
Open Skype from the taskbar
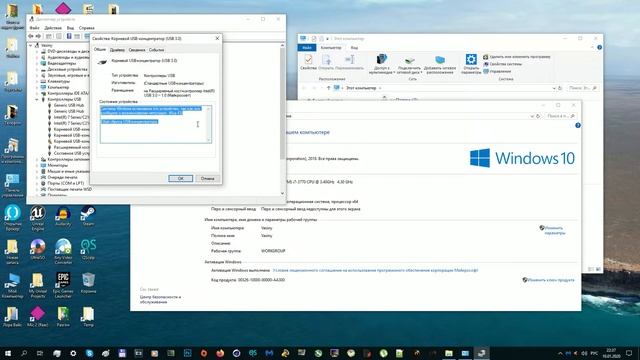[89, 353]
